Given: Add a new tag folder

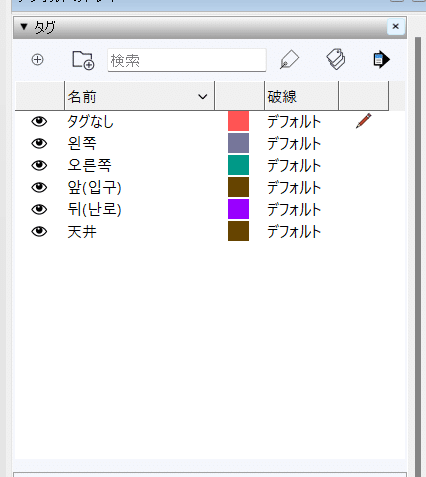Looking at the screenshot, I should (x=83, y=60).
